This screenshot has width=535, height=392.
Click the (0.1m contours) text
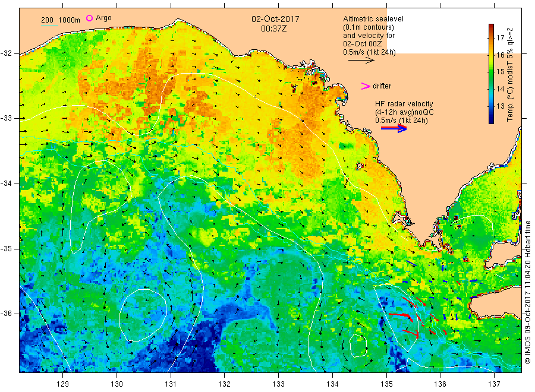(x=368, y=27)
